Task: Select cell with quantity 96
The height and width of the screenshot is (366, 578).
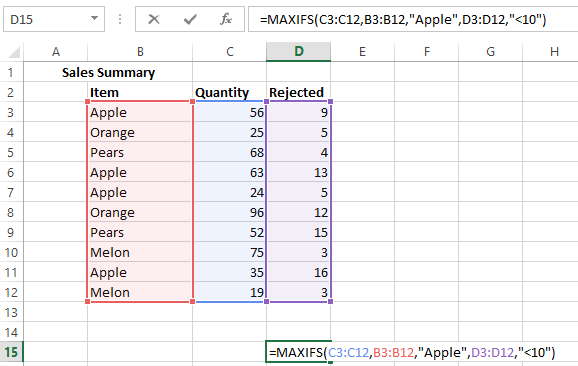Action: coord(229,212)
